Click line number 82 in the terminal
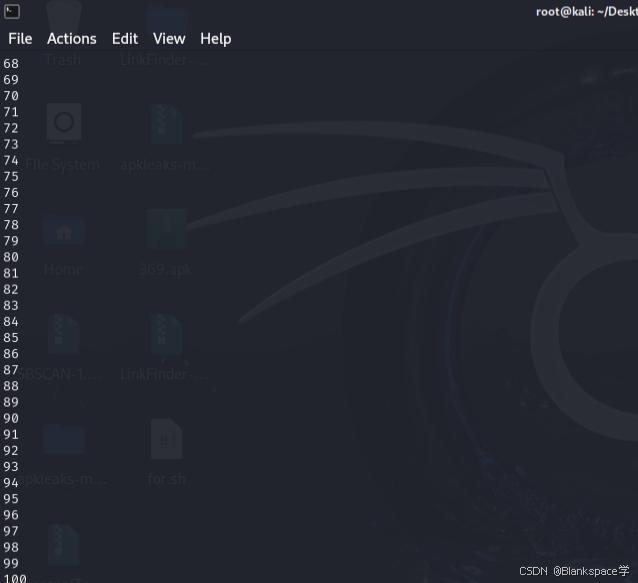The image size is (638, 583). point(11,289)
